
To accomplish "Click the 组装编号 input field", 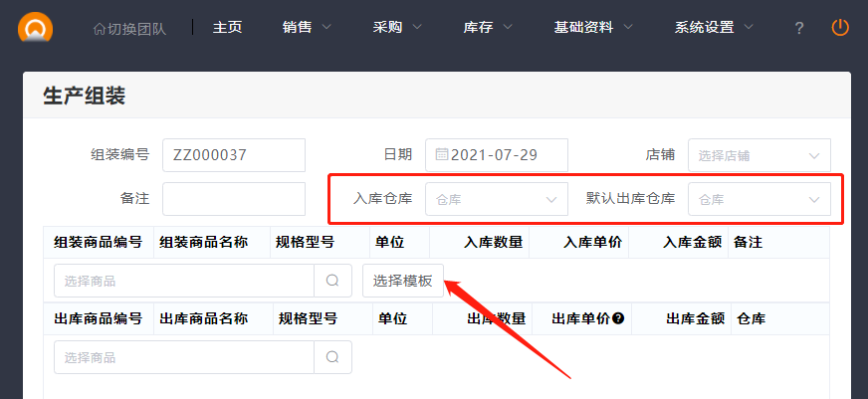I will 234,155.
